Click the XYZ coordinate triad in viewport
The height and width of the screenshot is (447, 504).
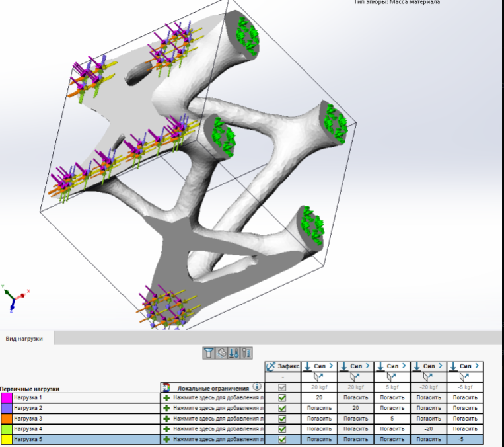(x=15, y=298)
